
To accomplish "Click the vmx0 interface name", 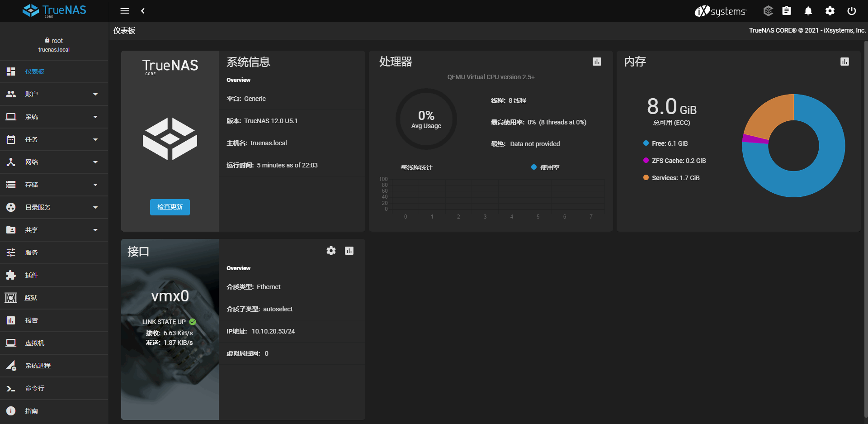I will pos(170,296).
